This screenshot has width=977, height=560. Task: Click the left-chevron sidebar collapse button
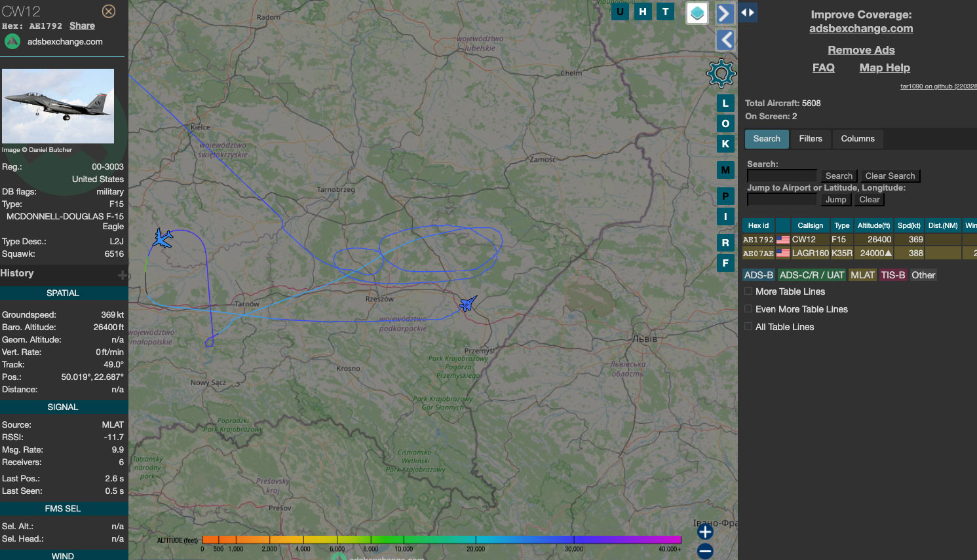coord(725,40)
